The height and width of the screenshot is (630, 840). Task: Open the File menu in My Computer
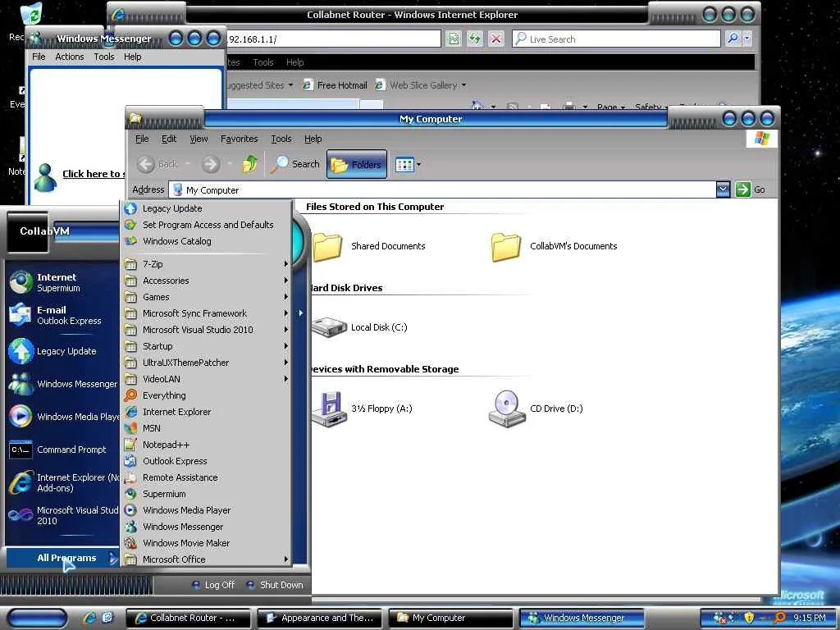pos(142,139)
